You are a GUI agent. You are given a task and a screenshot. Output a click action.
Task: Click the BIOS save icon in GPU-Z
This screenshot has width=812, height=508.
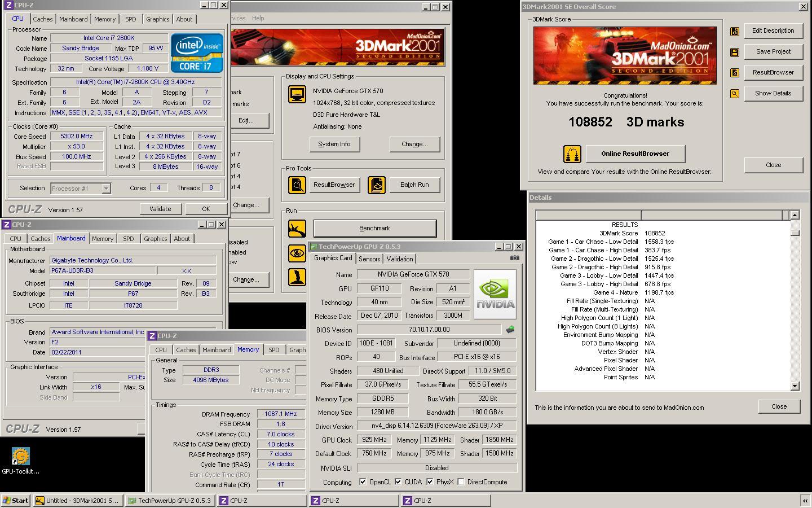[x=510, y=330]
